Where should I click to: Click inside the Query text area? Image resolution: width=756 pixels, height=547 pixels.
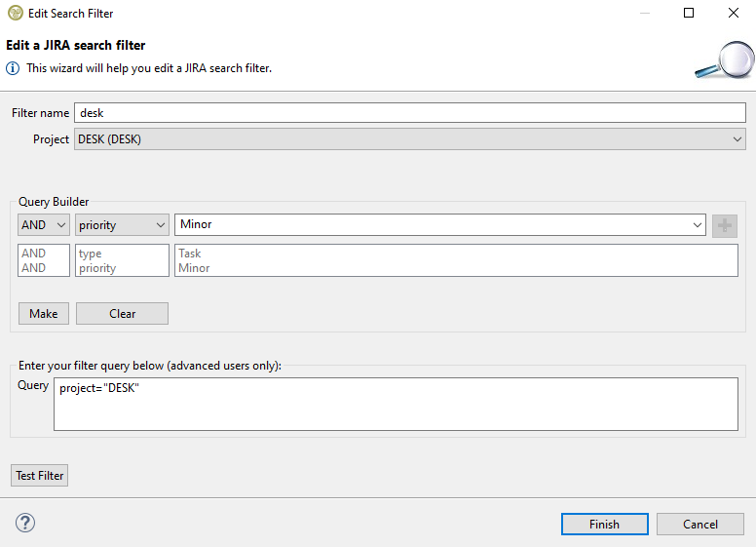395,405
